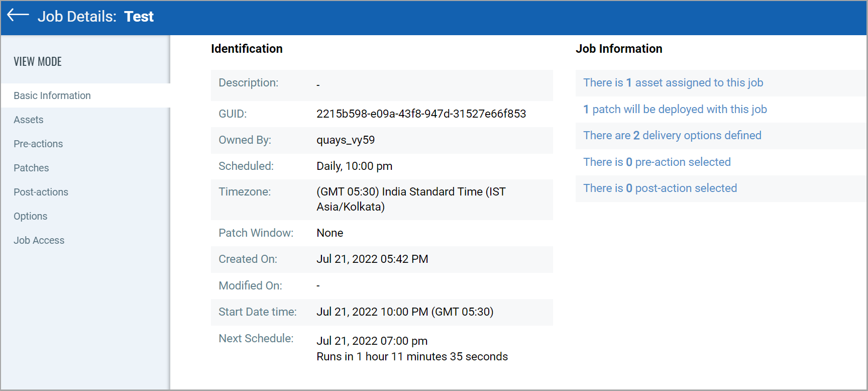Open the Assets section

pos(29,120)
